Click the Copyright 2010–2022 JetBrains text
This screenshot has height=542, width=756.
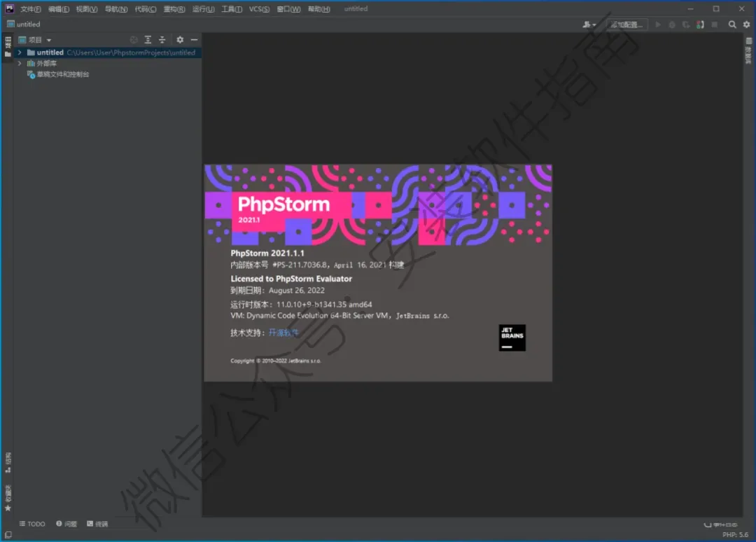275,361
